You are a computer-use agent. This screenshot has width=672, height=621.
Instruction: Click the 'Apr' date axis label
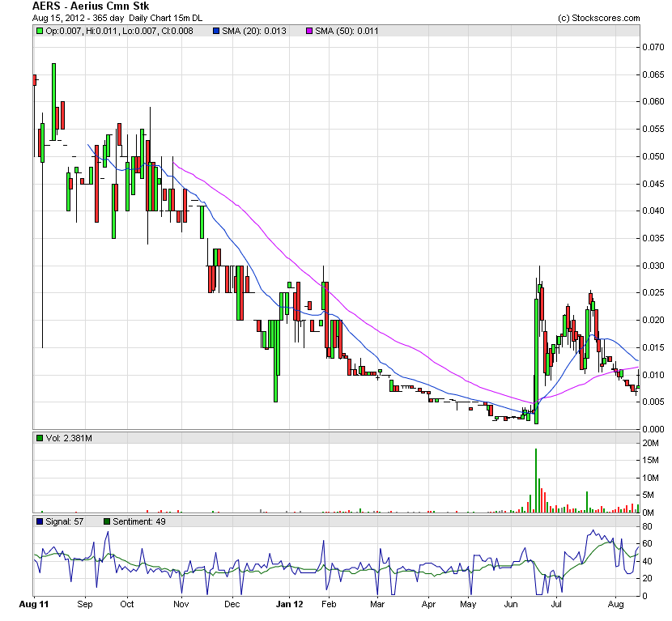(428, 604)
